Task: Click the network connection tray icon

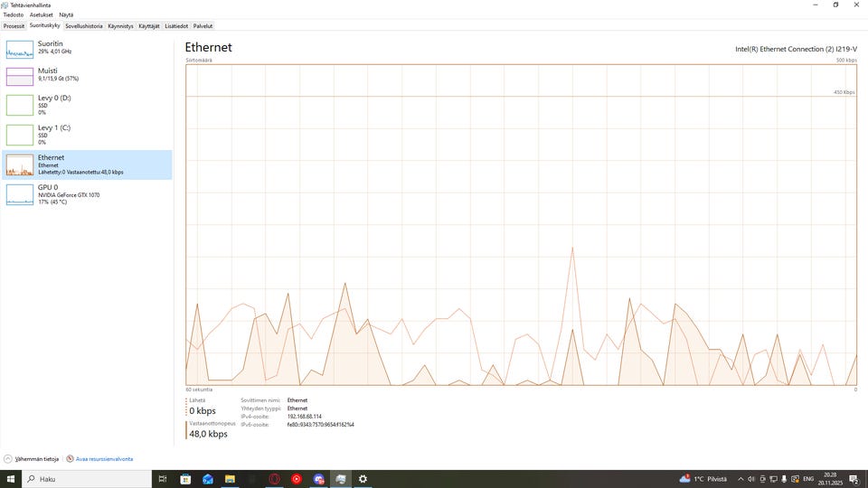Action: coord(773,479)
